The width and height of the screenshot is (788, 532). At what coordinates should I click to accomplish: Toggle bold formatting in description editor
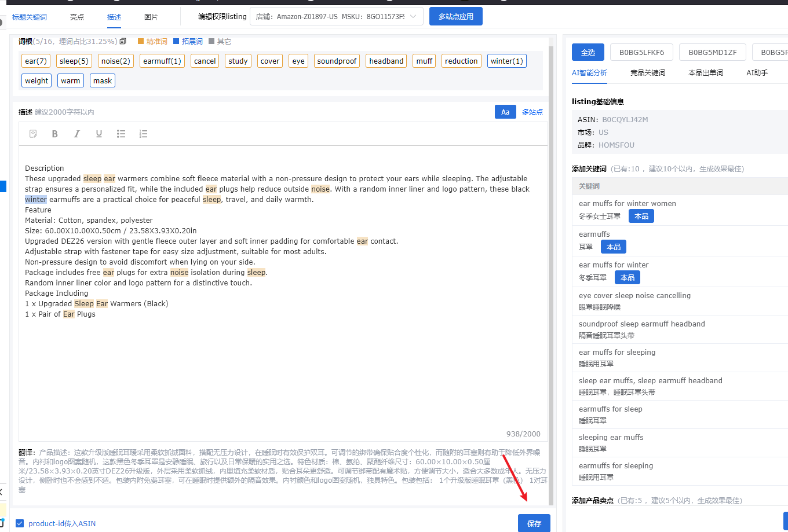pos(55,134)
